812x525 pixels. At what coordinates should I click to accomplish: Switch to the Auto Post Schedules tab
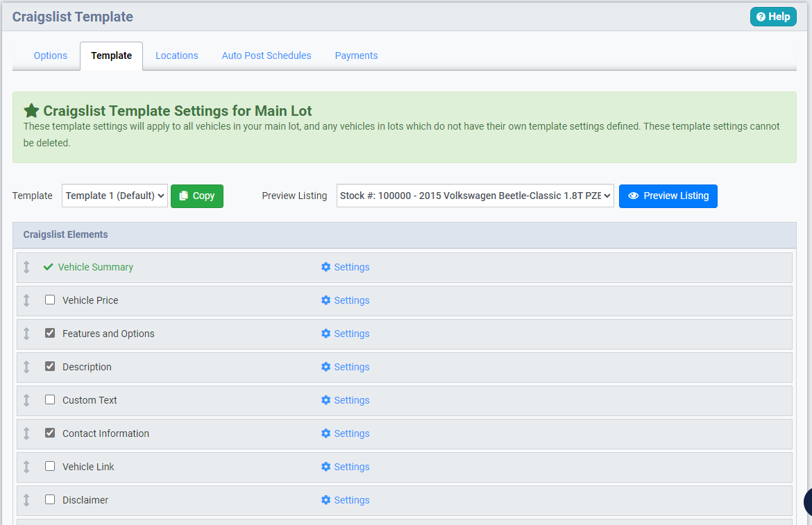266,55
